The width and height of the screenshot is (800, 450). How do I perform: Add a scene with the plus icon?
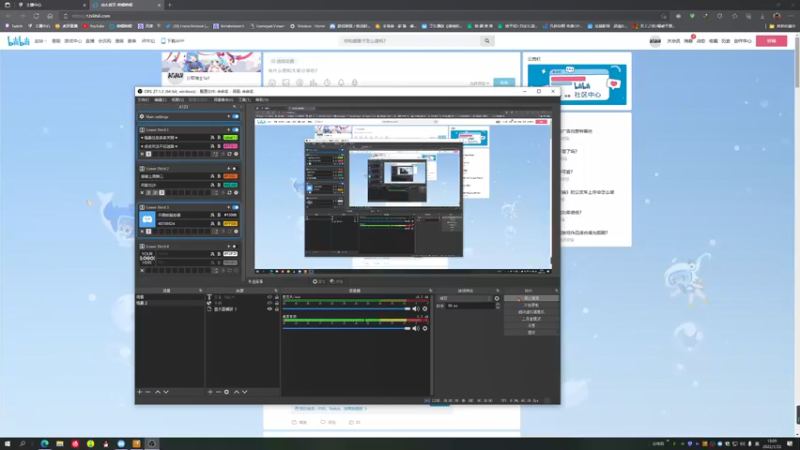[x=139, y=392]
